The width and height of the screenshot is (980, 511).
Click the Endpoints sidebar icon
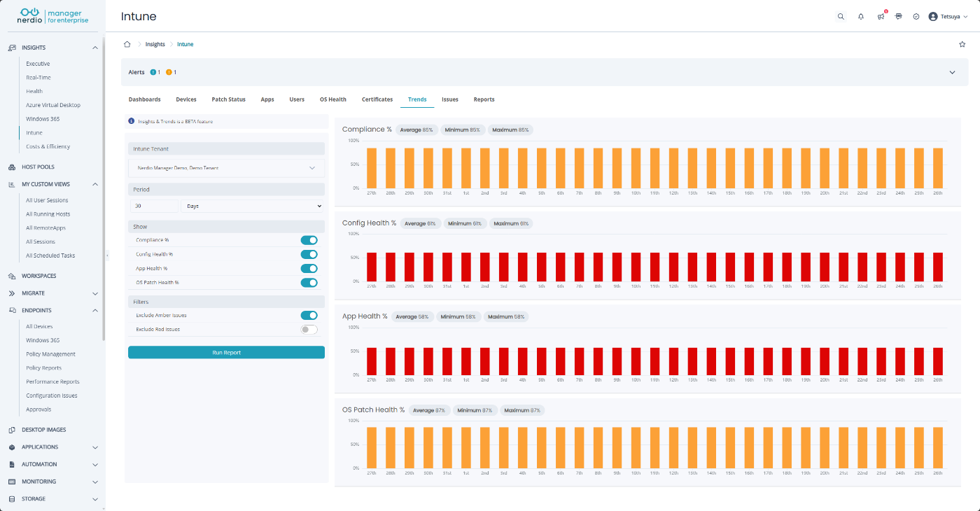(x=12, y=310)
